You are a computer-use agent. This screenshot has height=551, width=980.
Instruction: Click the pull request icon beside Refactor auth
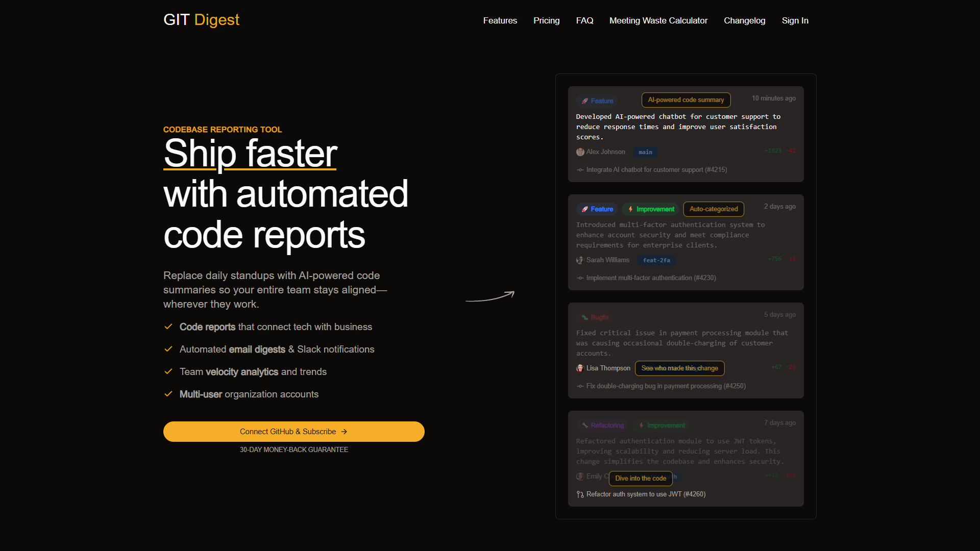tap(580, 494)
